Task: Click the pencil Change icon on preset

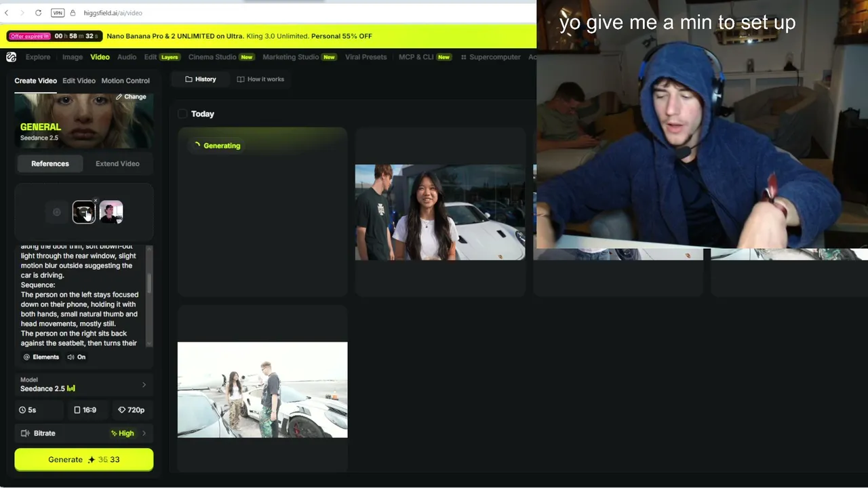Action: (119, 97)
